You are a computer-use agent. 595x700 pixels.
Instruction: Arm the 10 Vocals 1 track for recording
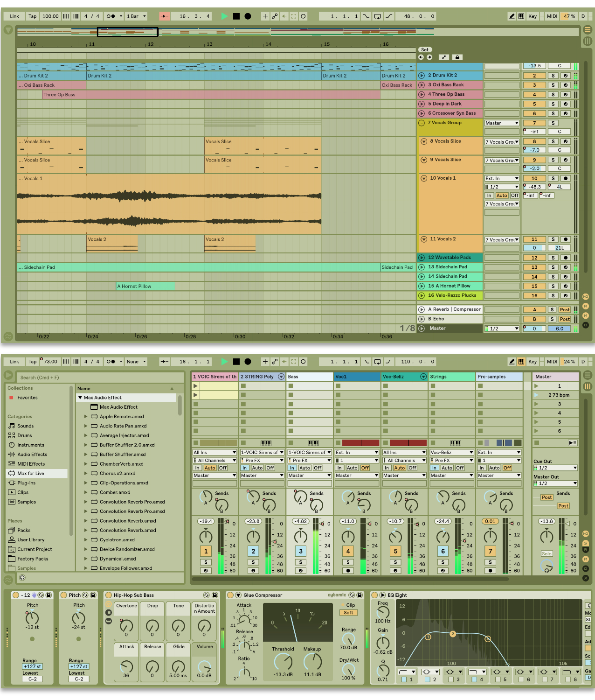566,178
